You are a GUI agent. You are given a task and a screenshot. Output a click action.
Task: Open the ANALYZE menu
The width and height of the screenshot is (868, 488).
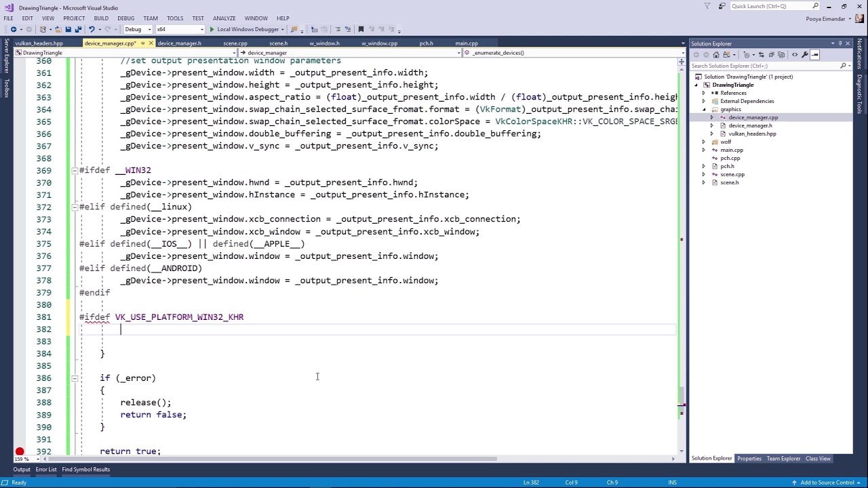(224, 18)
